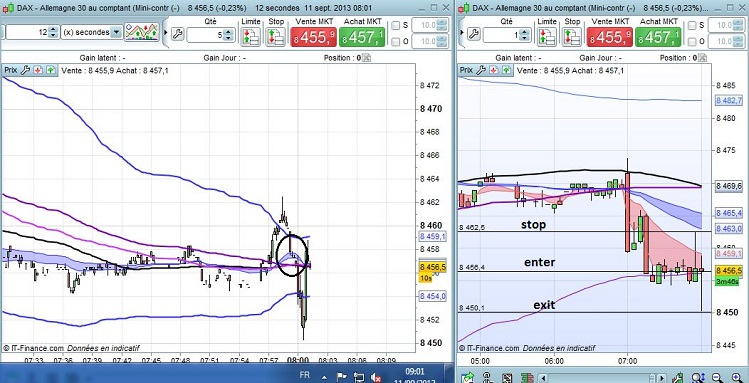Buy at market 8 457,1 in left window
Screen dimensions: 749x383
click(x=362, y=37)
